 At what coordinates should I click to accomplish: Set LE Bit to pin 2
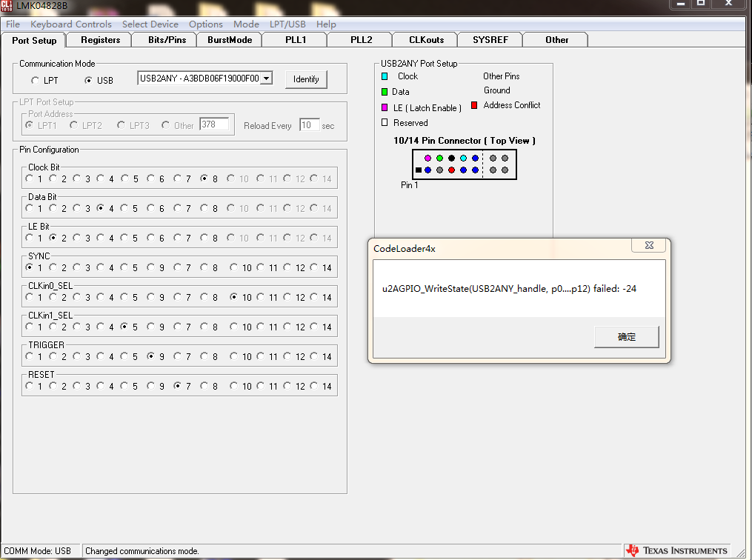(x=53, y=237)
